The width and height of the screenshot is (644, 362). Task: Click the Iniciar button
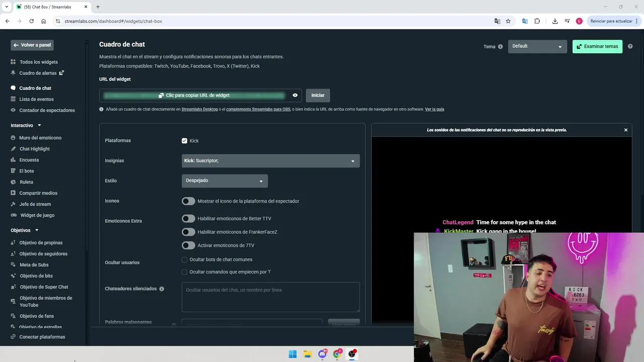click(x=318, y=95)
